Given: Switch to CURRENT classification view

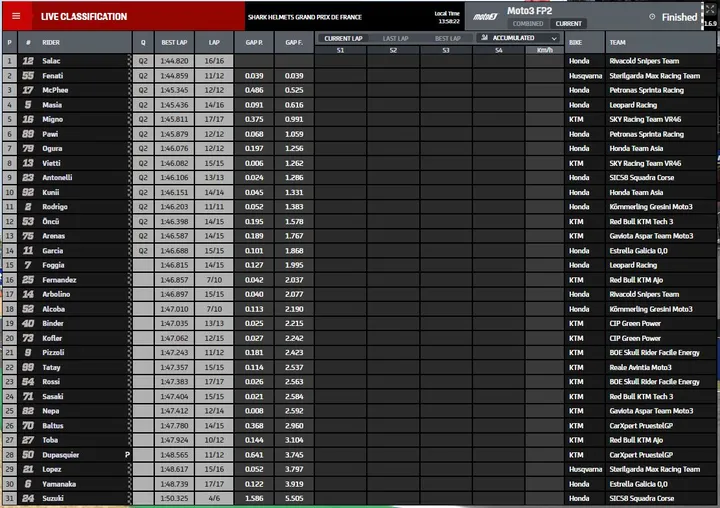Looking at the screenshot, I should pyautogui.click(x=568, y=23).
